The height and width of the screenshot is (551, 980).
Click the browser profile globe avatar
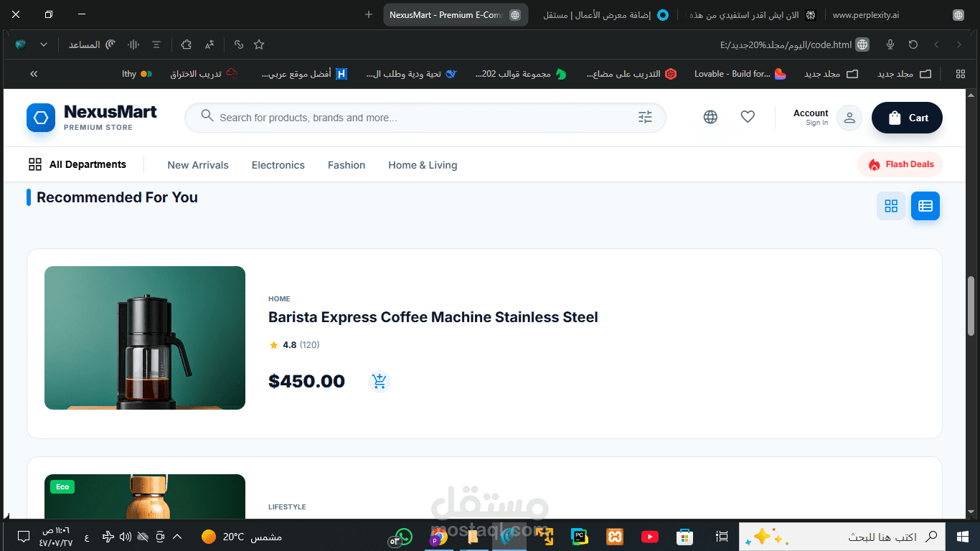click(x=21, y=44)
